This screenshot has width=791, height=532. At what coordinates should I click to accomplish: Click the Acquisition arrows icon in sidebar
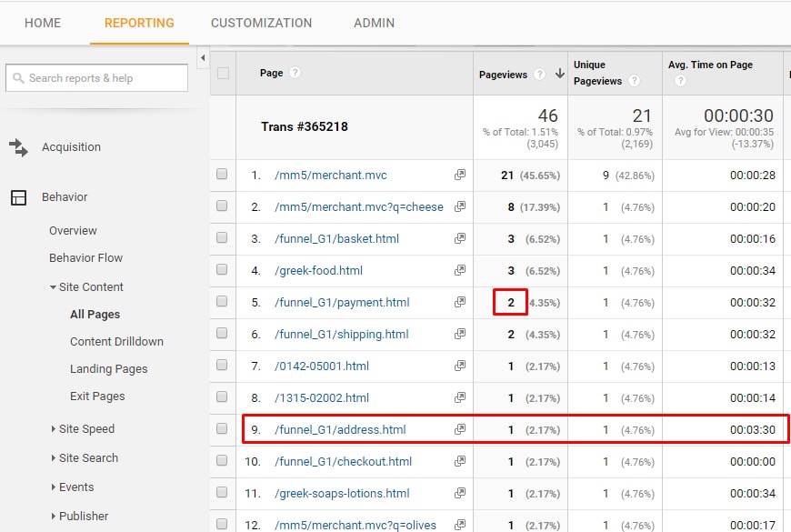(20, 146)
